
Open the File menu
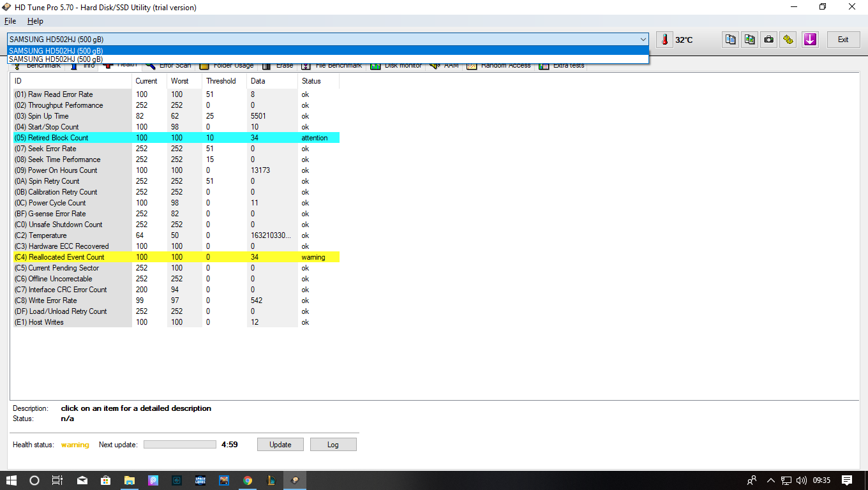click(10, 21)
